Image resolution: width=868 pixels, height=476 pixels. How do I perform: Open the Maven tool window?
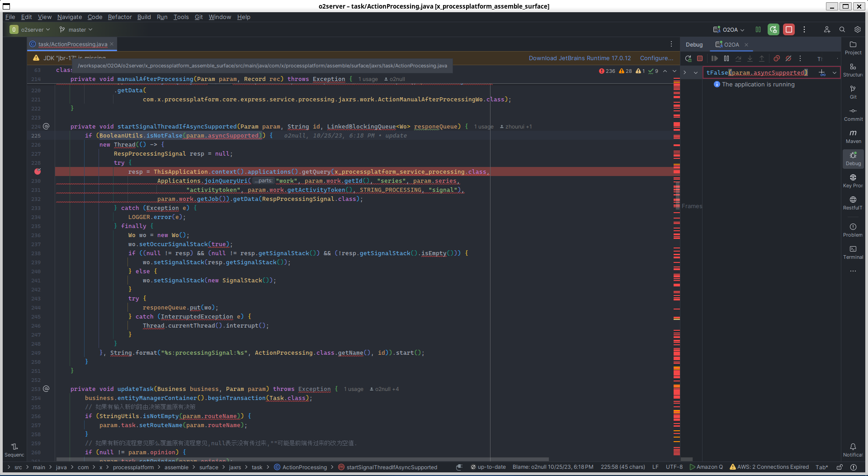click(853, 136)
